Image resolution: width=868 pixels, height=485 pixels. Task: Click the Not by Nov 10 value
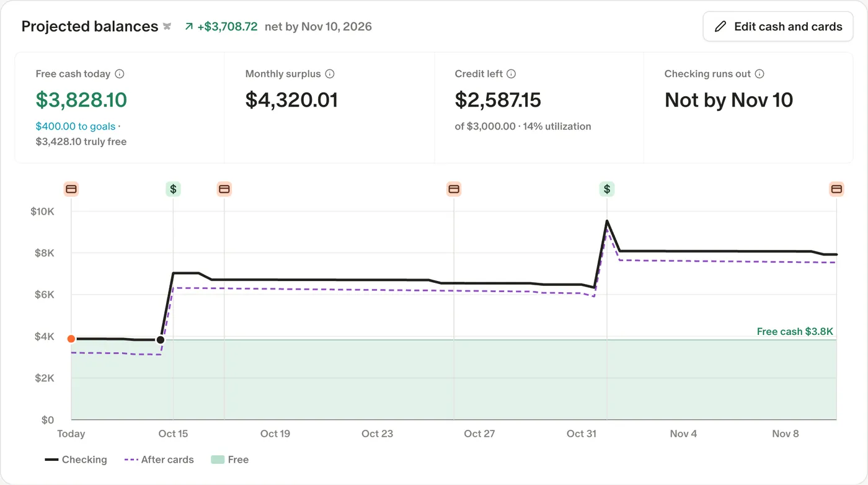729,100
